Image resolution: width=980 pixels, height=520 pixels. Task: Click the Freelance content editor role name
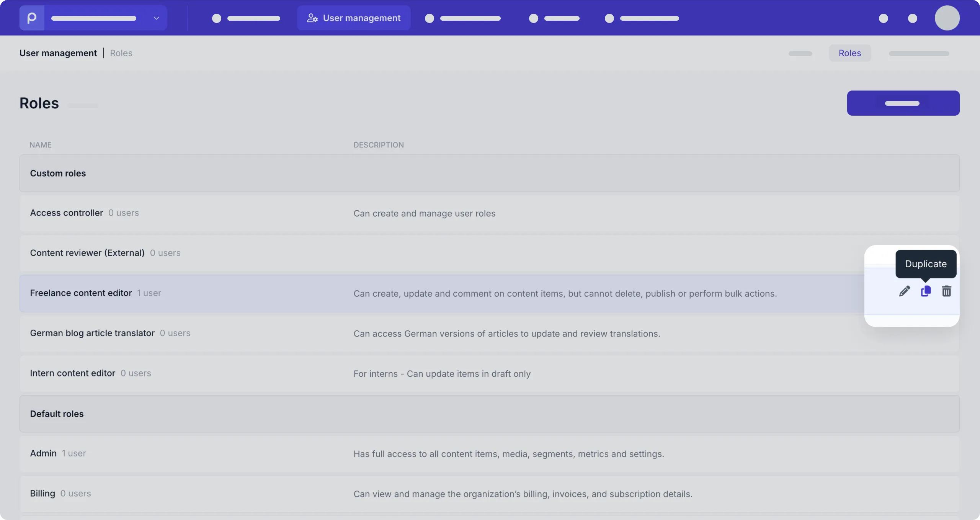tap(81, 293)
